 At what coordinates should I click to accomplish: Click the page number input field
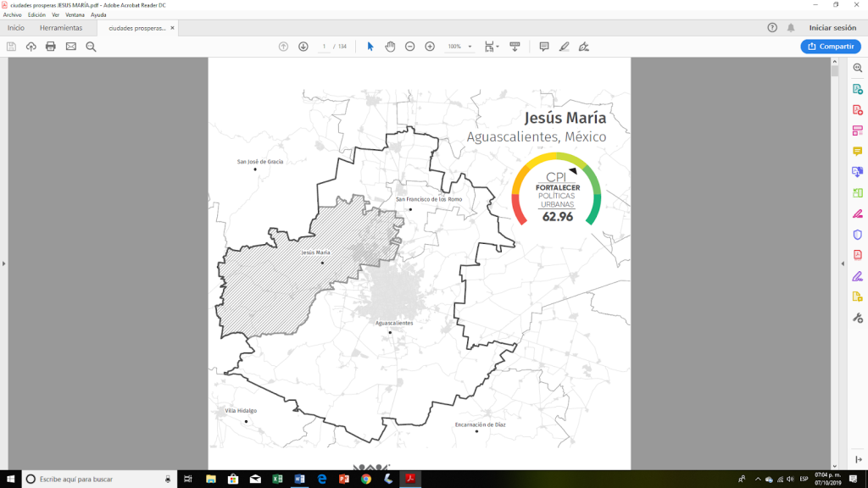(x=325, y=47)
